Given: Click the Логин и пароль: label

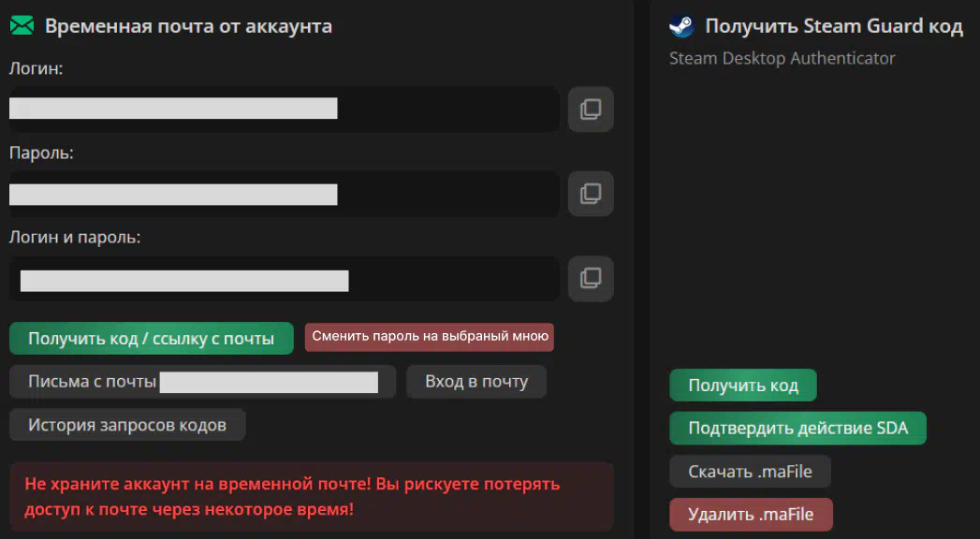Looking at the screenshot, I should tap(74, 238).
